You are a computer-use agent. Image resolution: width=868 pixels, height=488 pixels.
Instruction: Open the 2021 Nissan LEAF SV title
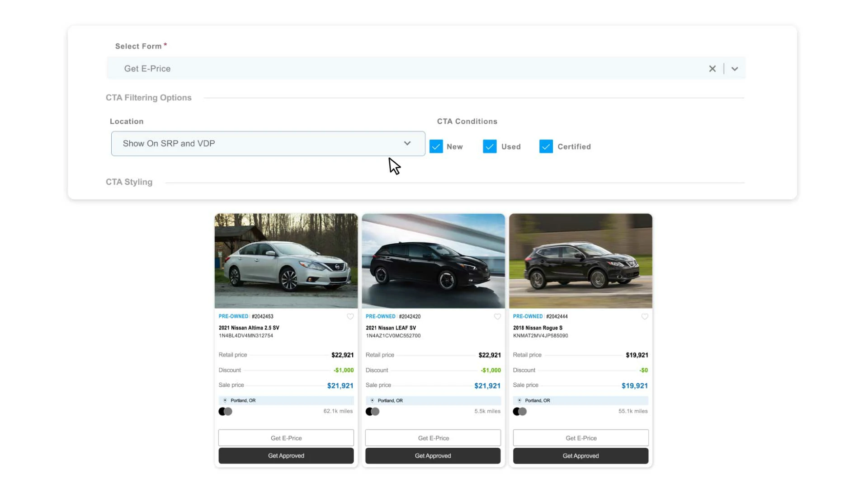[391, 328]
